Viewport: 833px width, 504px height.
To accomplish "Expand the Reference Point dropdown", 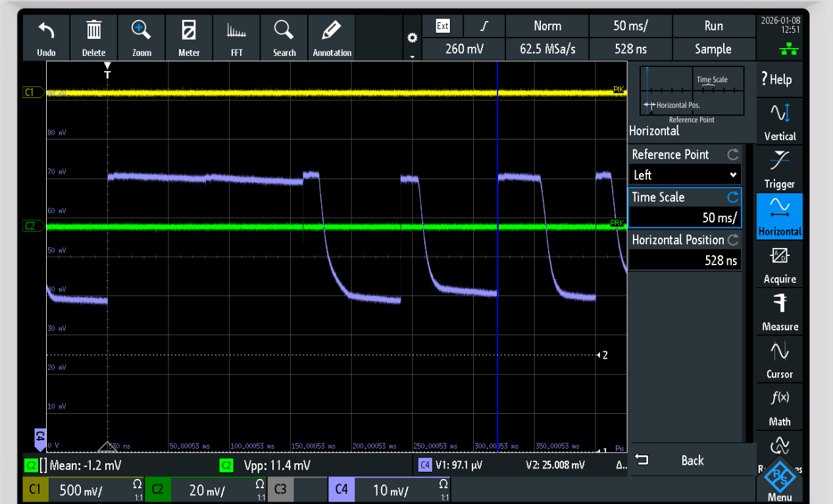I will click(684, 175).
